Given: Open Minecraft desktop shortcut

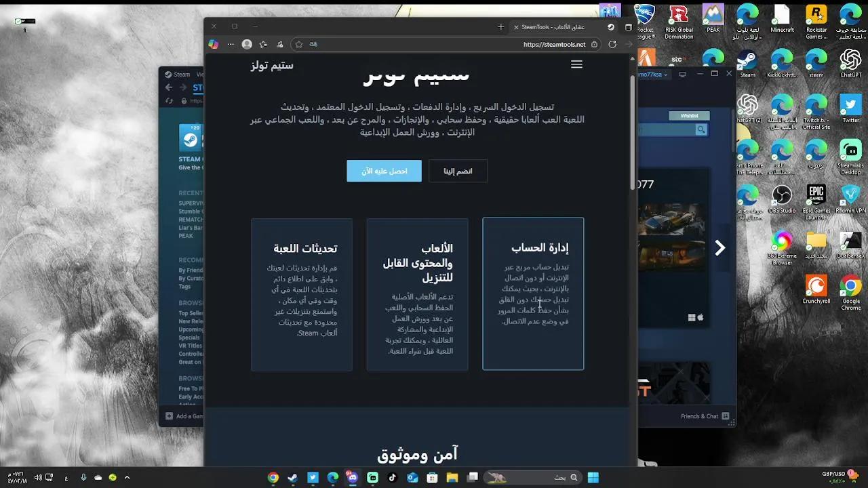Looking at the screenshot, I should 782,19.
